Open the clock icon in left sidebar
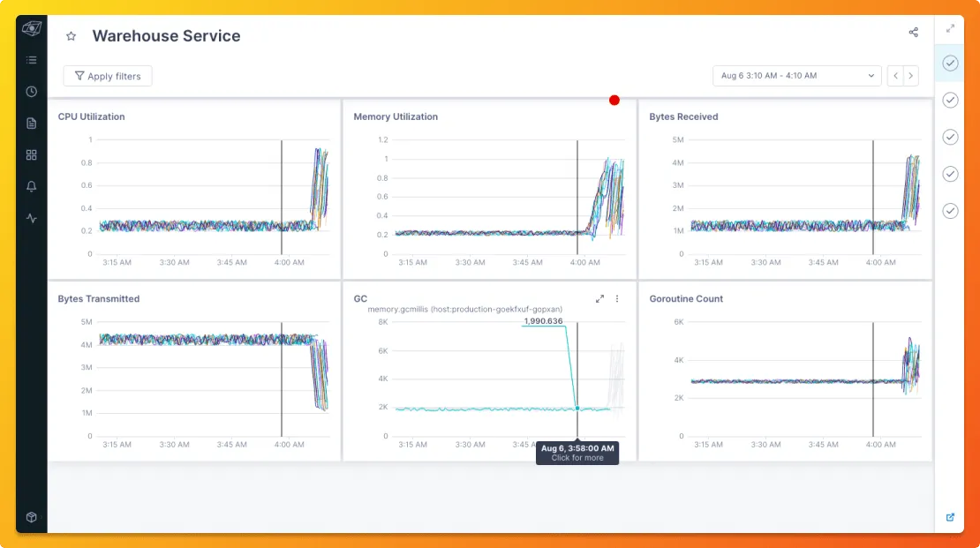Viewport: 980px width, 548px height. pos(31,92)
